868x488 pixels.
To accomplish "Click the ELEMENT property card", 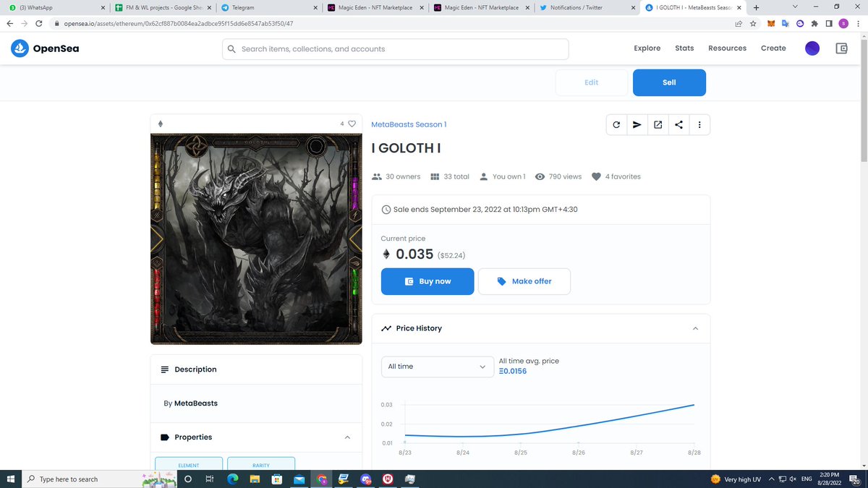I will point(189,463).
